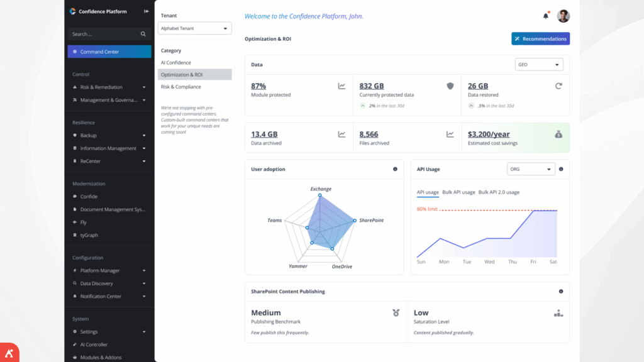Viewport: 644px width, 362px height.
Task: Show User adoption info tooltip icon
Action: tap(395, 169)
